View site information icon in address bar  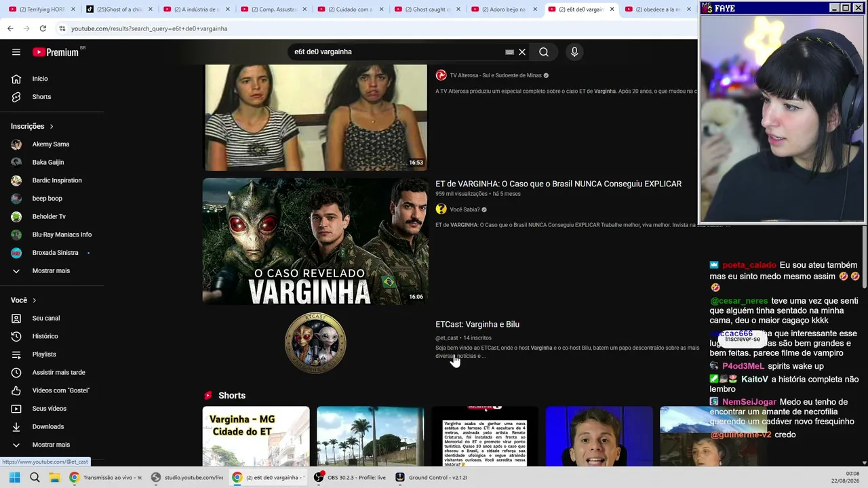point(62,28)
